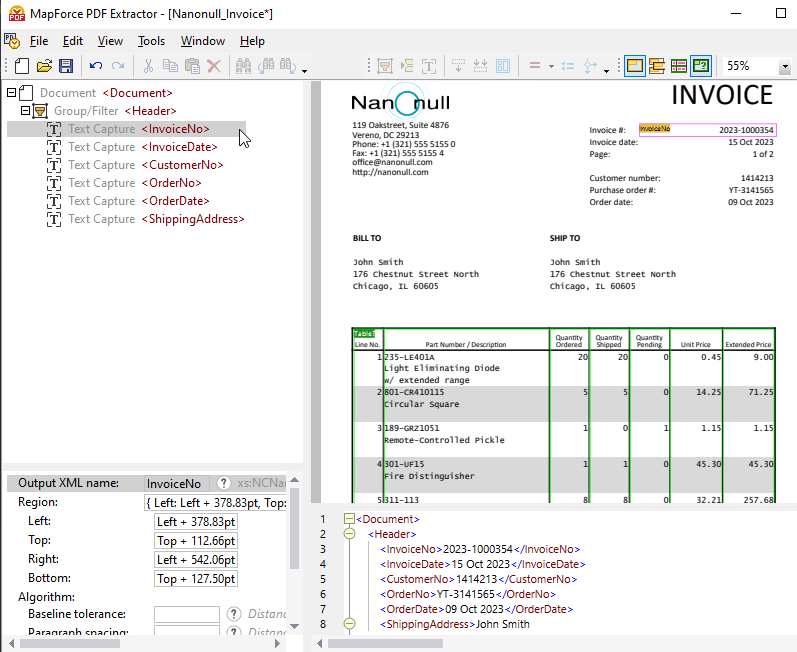Viewport: 797px width, 652px height.
Task: Save the file with the floppy disk icon
Action: point(66,66)
